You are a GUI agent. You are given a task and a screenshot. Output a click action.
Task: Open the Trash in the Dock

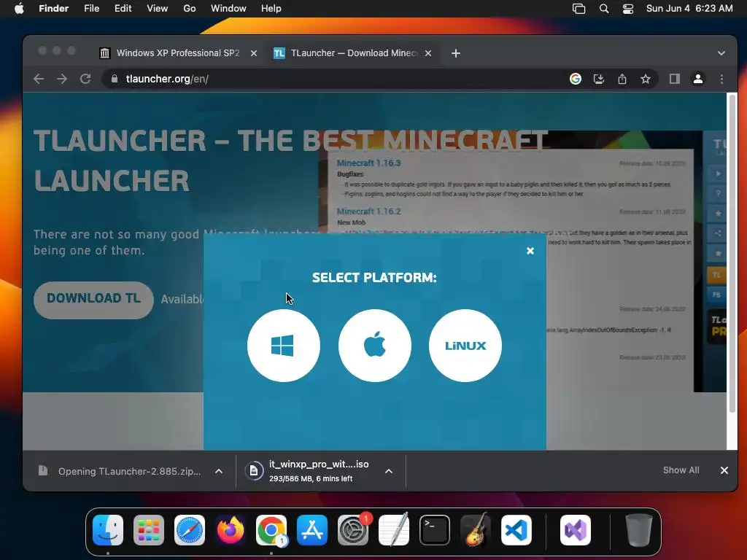click(639, 530)
